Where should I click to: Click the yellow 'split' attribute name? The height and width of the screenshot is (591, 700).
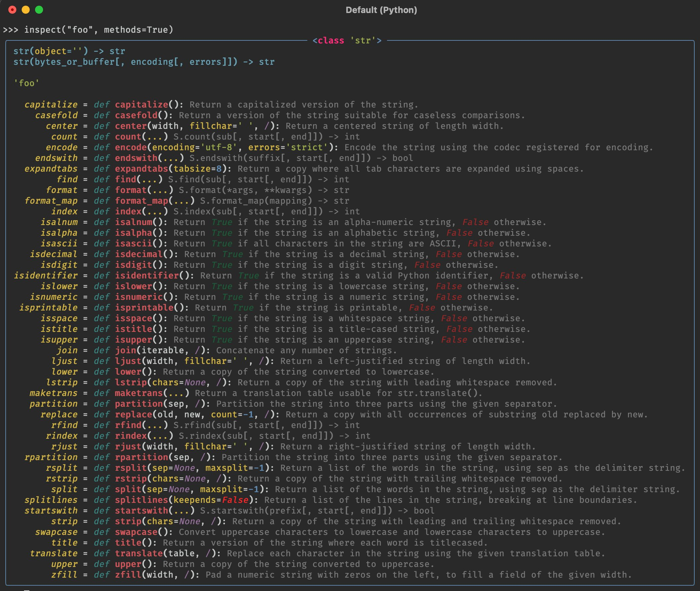point(64,489)
